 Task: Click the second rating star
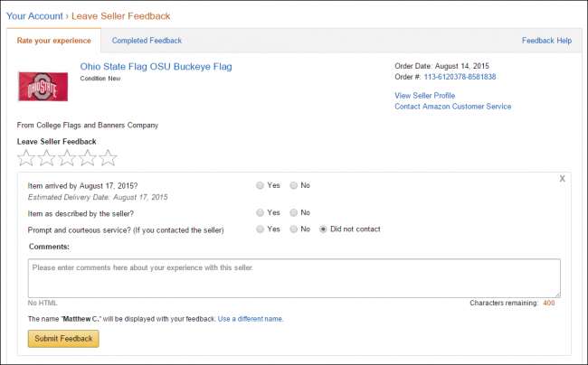(47, 158)
